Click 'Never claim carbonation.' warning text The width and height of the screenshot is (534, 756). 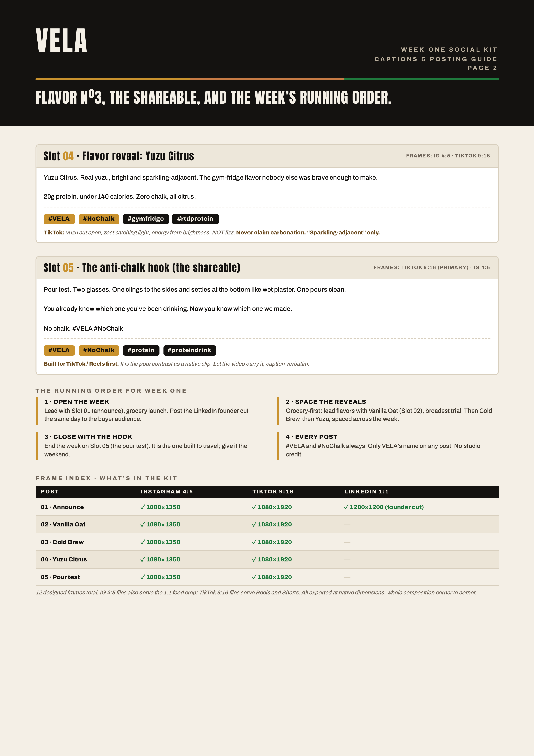[x=271, y=232]
